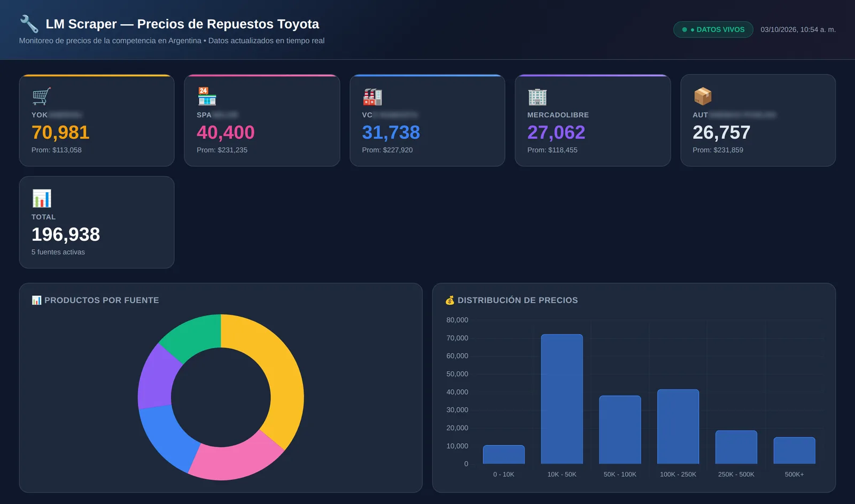Image resolution: width=855 pixels, height=504 pixels.
Task: Click the office building icon on MercadoLibre card
Action: pyautogui.click(x=538, y=97)
